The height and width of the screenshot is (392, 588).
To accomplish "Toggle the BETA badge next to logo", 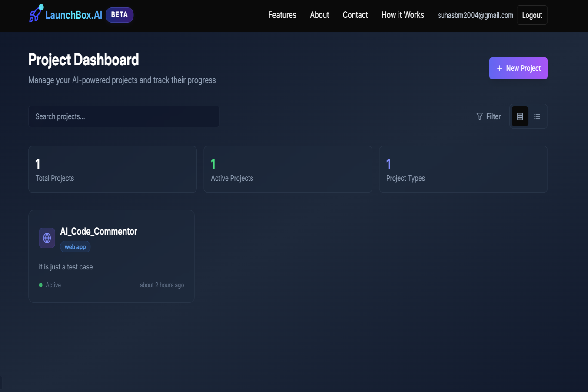I will [x=120, y=14].
